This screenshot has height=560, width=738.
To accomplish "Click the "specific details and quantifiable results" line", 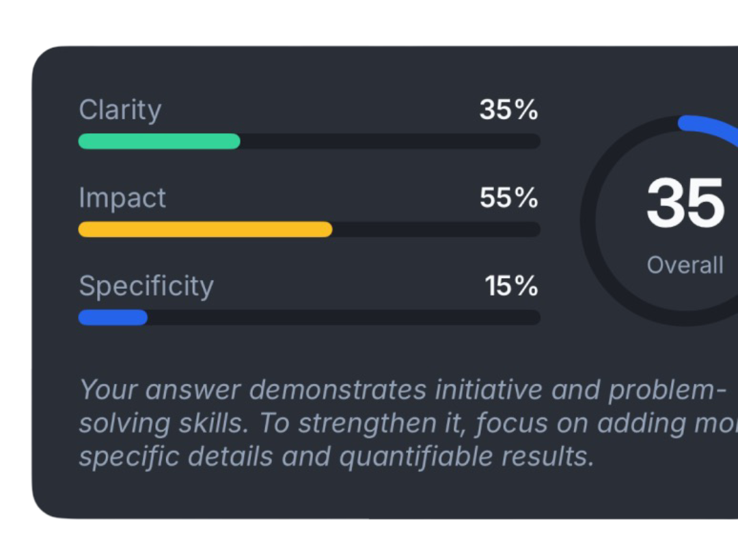I will (x=336, y=456).
